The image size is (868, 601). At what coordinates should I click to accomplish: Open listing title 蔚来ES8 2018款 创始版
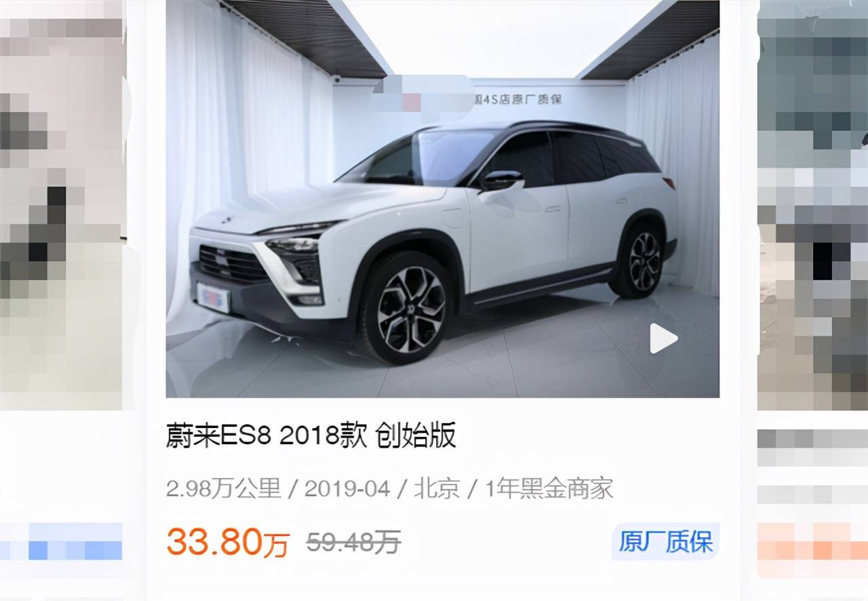[x=311, y=435]
